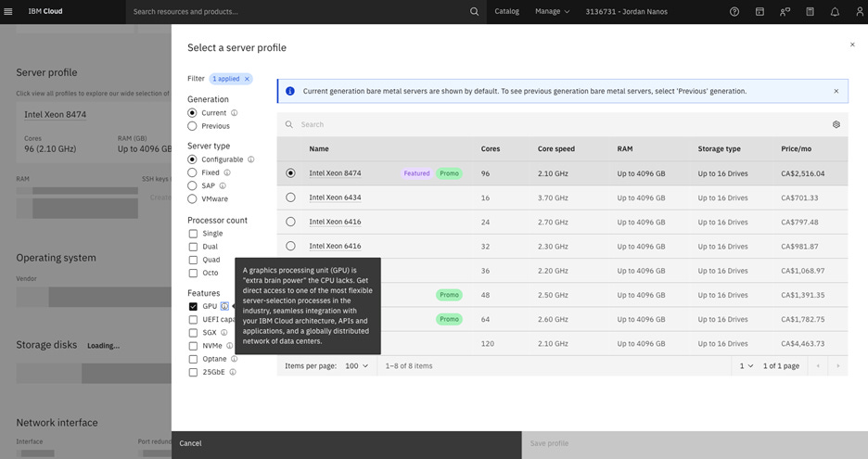
Task: Select the 24-core Intel Xeon 6416 radio
Action: (x=290, y=222)
